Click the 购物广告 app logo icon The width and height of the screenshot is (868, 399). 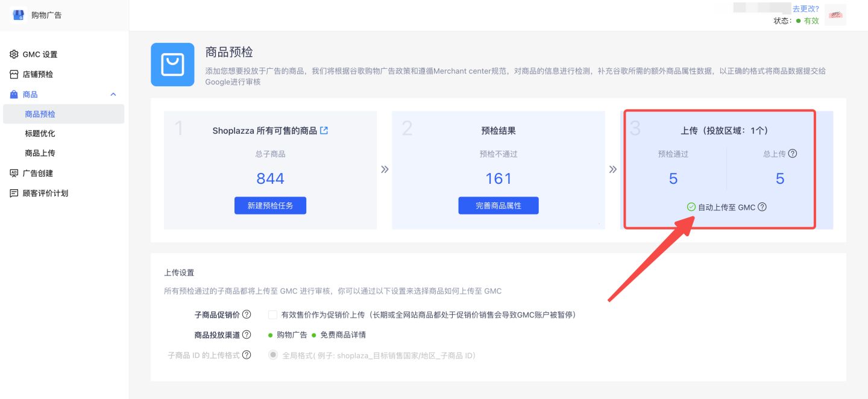point(17,14)
